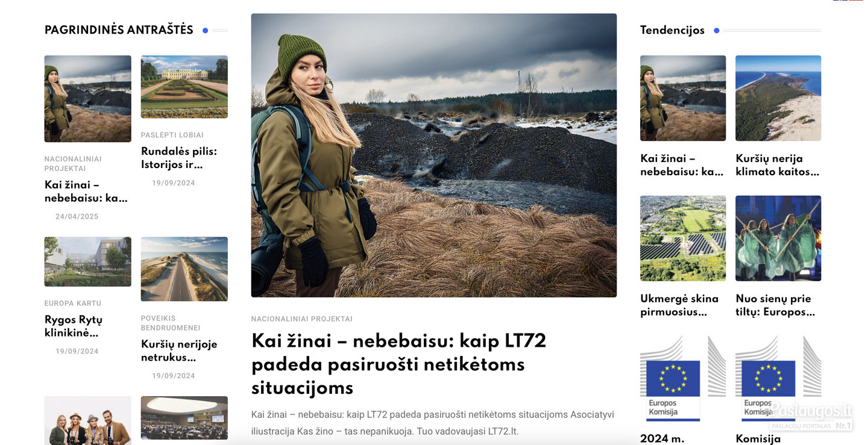Open the Ukmergė solar park thumbnail

683,238
